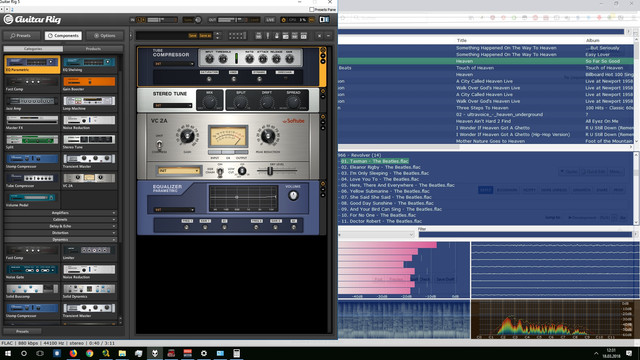This screenshot has height=360, width=640.
Task: Open the Options tab
Action: (104, 36)
